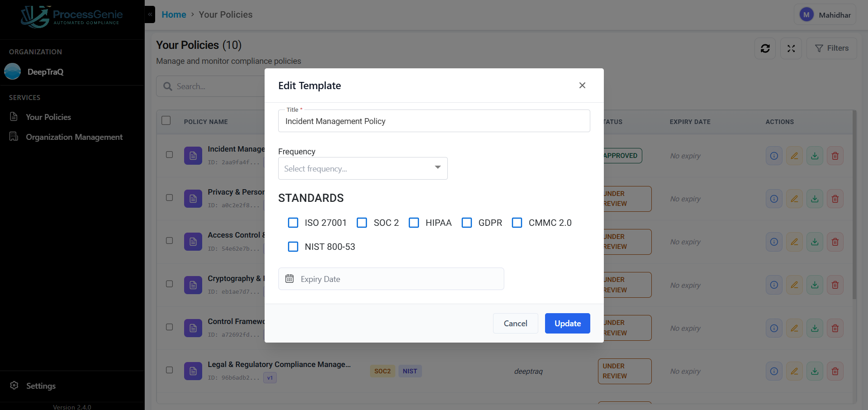This screenshot has height=410, width=868.
Task: Check the GDPR standard
Action: [467, 223]
